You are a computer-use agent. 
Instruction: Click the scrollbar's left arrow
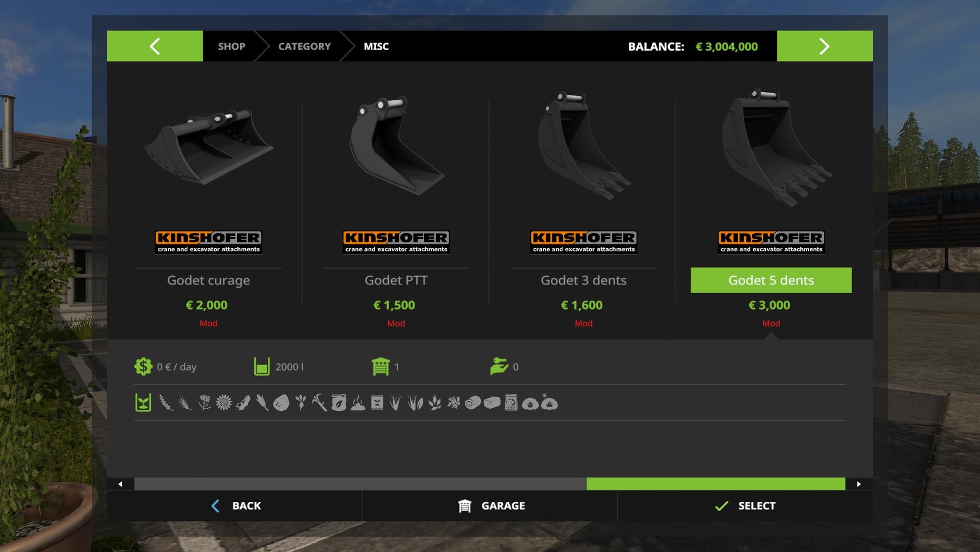point(120,484)
